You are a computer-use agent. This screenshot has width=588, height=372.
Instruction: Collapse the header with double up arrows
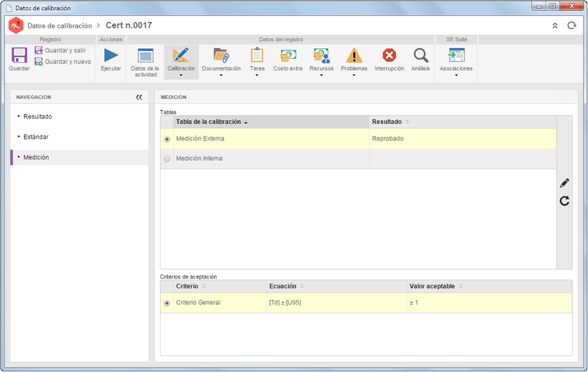(555, 25)
